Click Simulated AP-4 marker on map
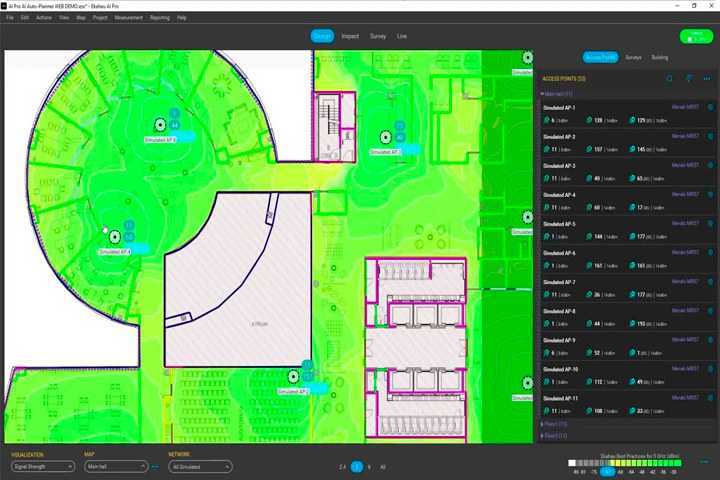The image size is (720, 480). point(115,237)
